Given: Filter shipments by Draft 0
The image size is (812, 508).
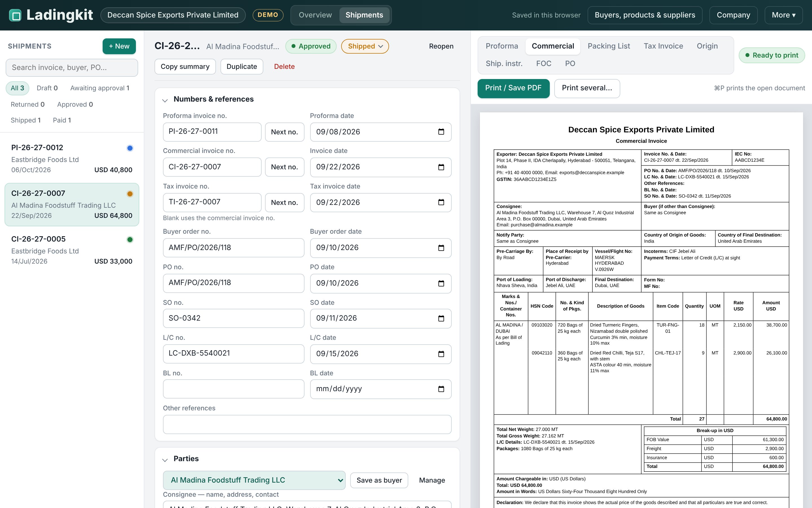Looking at the screenshot, I should click(47, 88).
